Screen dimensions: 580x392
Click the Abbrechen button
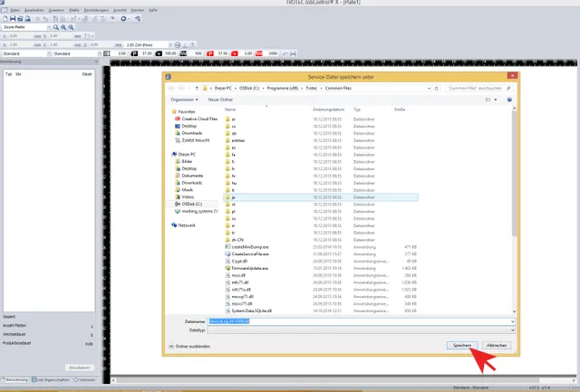click(498, 345)
